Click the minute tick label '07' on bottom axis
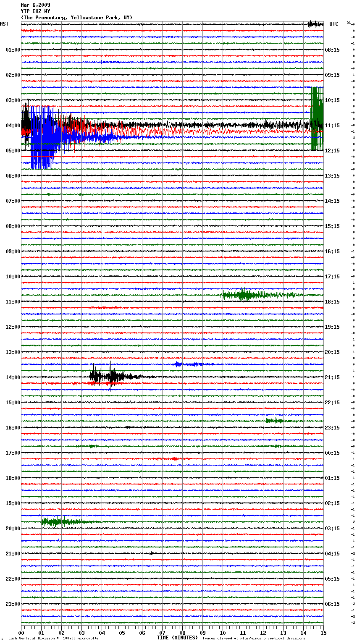Screen dimensions: 357x644 coord(163,633)
